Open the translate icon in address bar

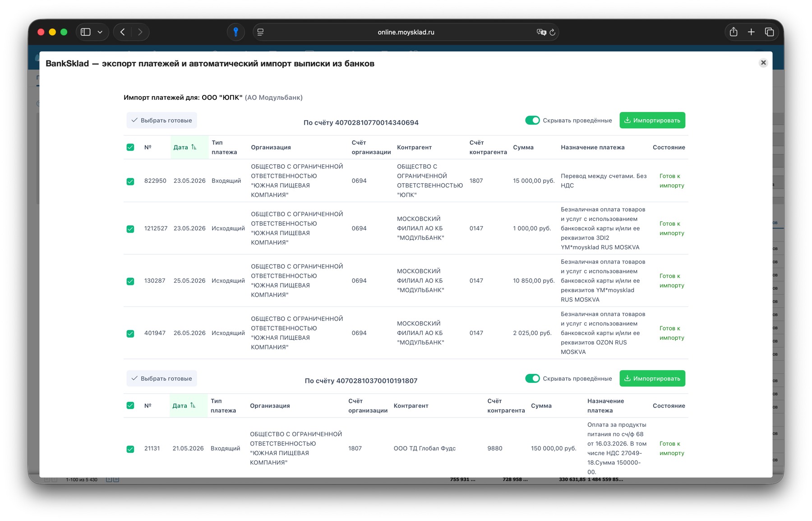pos(541,32)
